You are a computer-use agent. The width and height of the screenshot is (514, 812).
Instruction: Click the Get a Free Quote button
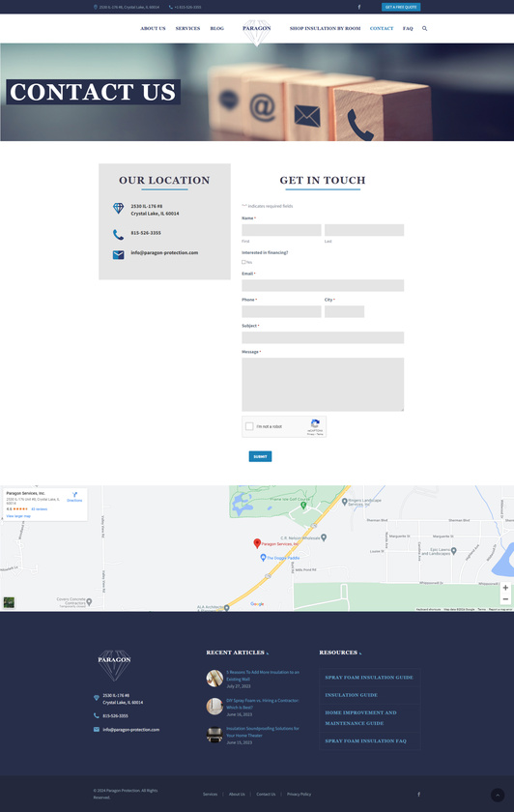(401, 8)
